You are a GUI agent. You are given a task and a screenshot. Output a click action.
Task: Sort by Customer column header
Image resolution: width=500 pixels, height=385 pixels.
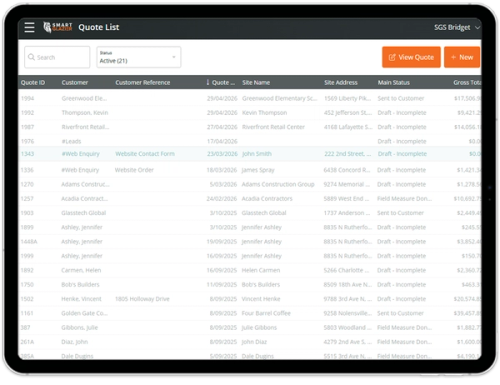(x=75, y=83)
